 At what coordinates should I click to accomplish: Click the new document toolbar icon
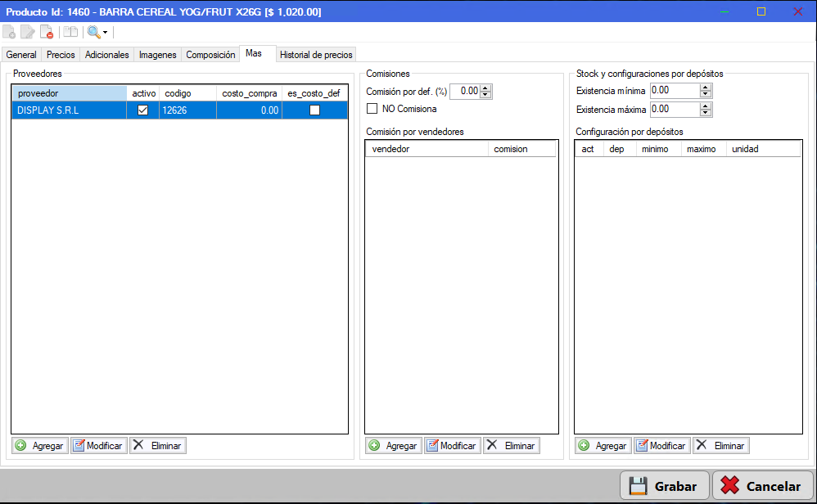point(9,32)
